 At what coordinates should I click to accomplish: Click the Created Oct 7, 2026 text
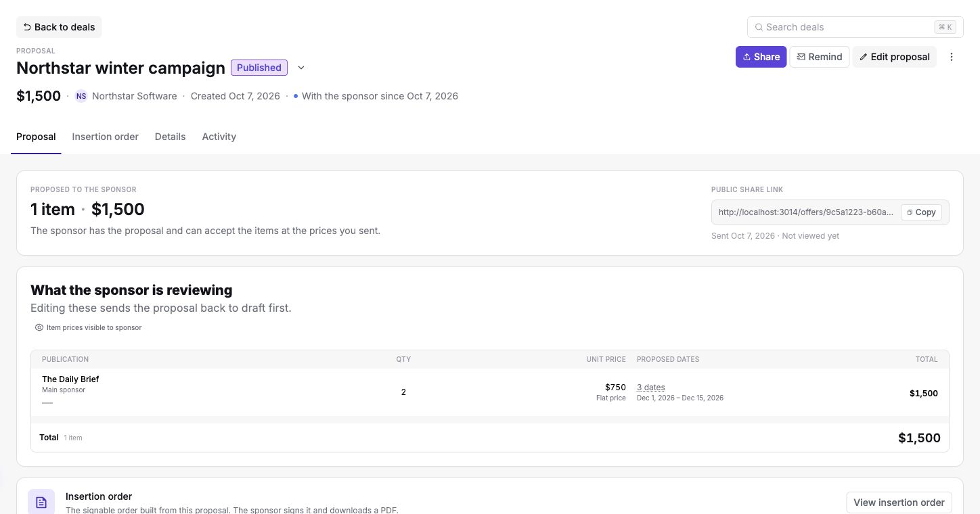pos(236,96)
